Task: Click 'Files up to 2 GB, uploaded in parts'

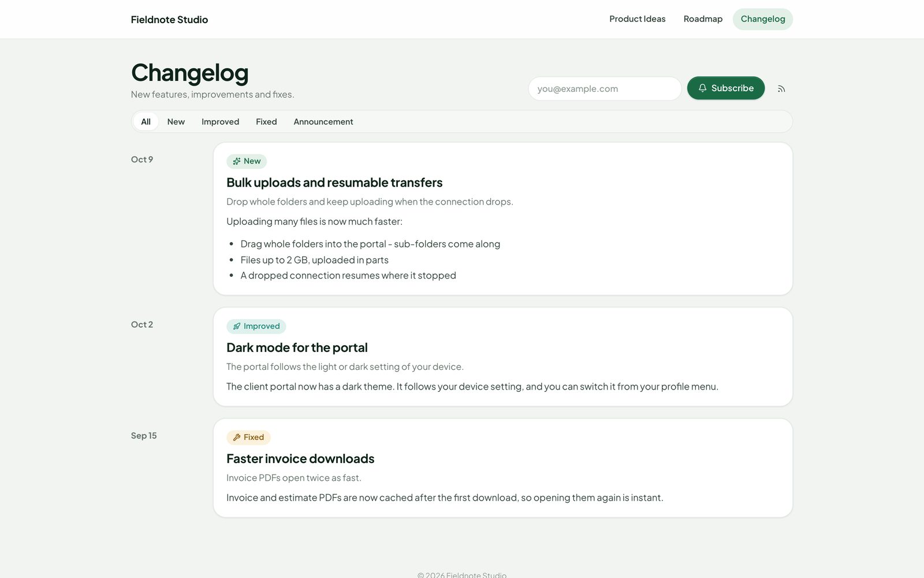Action: tap(315, 260)
